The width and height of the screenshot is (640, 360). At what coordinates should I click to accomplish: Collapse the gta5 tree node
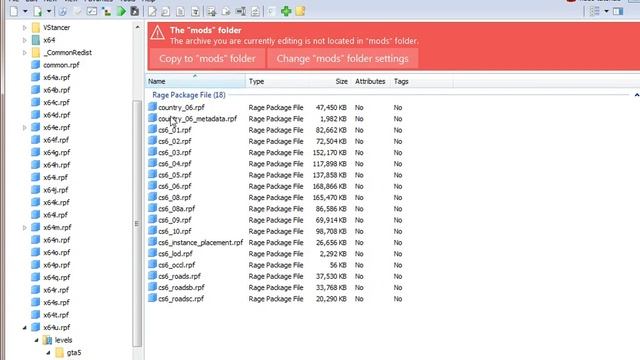pyautogui.click(x=48, y=353)
